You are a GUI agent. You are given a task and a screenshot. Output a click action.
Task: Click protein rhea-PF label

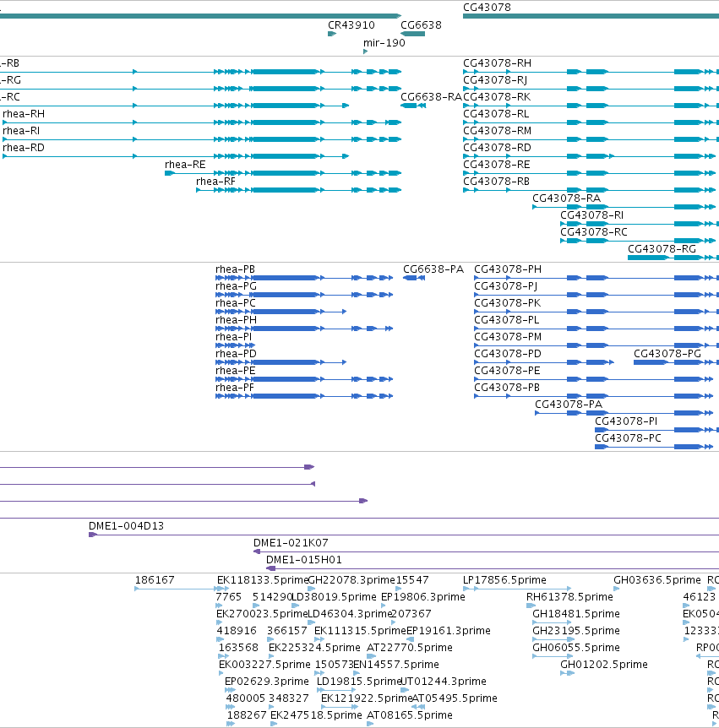point(235,388)
